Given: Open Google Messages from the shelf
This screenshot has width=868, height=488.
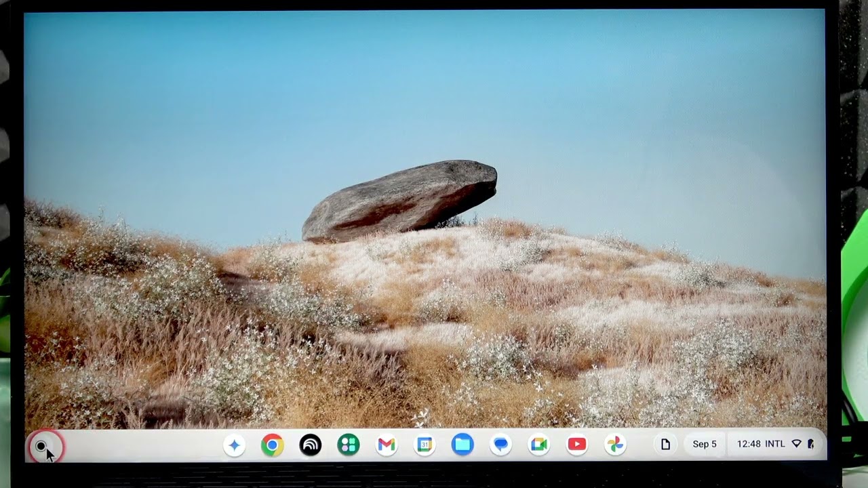Looking at the screenshot, I should 500,445.
